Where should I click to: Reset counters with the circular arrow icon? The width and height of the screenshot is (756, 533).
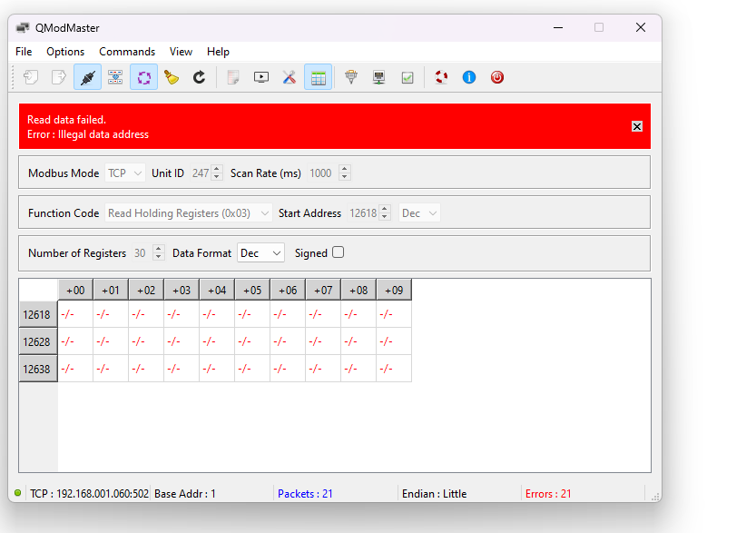pyautogui.click(x=199, y=77)
